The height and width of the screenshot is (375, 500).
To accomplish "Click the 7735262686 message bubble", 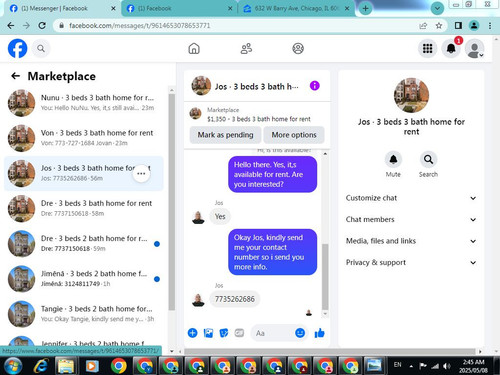I will click(x=235, y=299).
